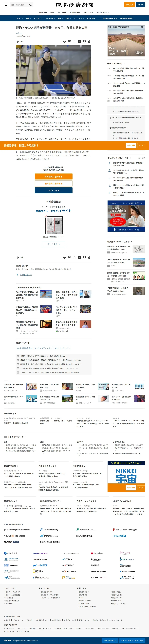Open NIKKEI Asia logo link

(119, 536)
